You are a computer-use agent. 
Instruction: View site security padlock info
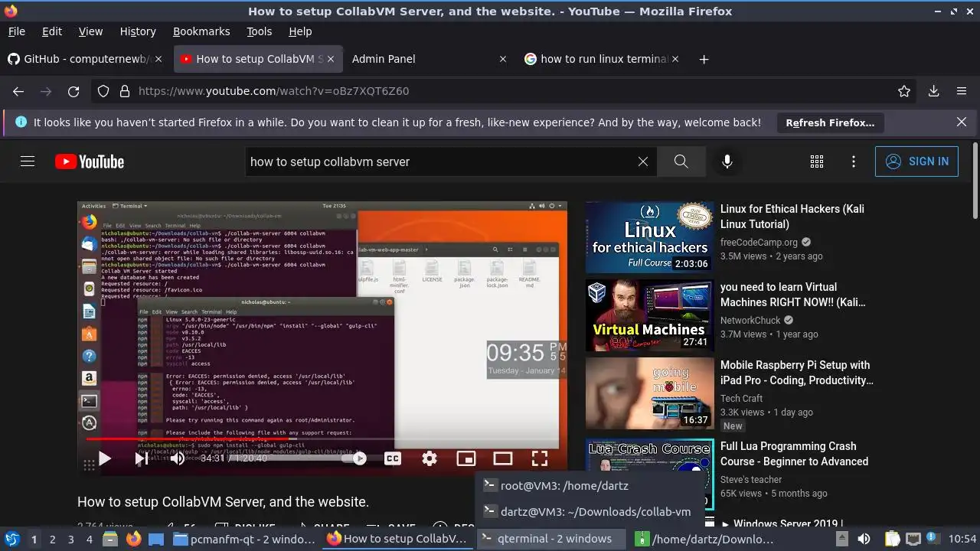tap(125, 91)
